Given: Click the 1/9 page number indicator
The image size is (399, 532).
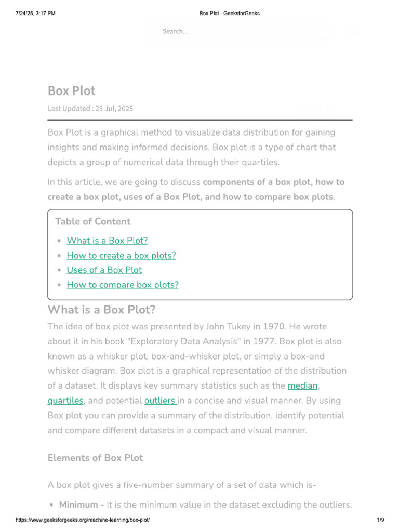Looking at the screenshot, I should pyautogui.click(x=380, y=520).
